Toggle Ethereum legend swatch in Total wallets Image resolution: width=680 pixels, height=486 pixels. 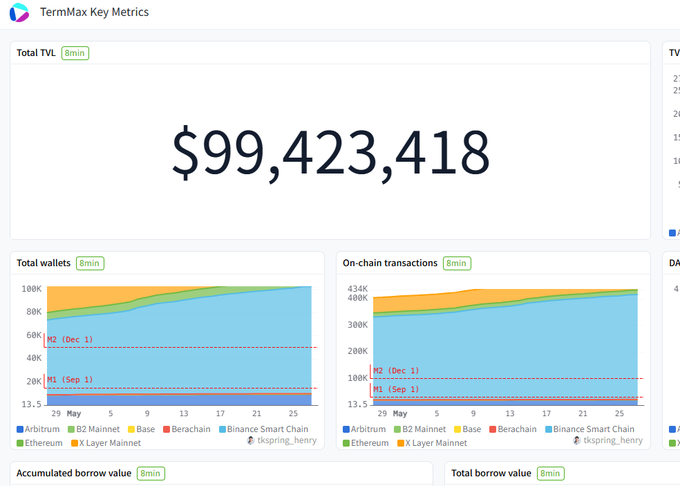[x=20, y=443]
